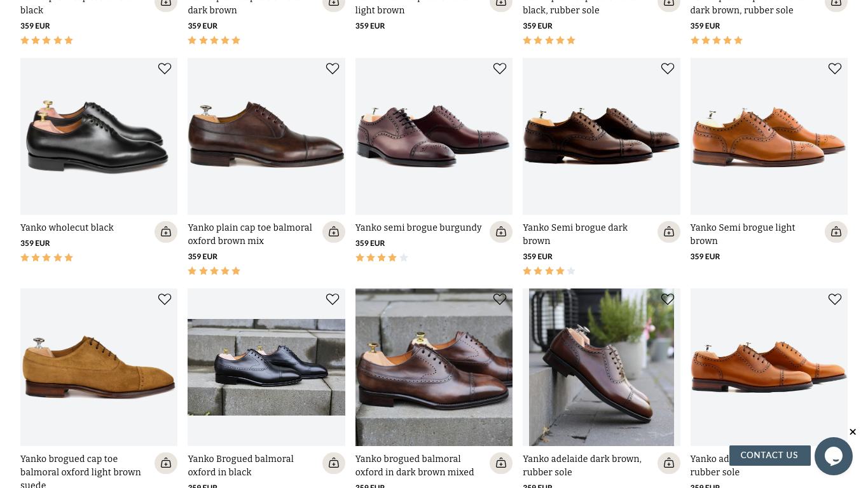Open the light brown suede oxford image
Image resolution: width=868 pixels, height=488 pixels.
(x=99, y=367)
